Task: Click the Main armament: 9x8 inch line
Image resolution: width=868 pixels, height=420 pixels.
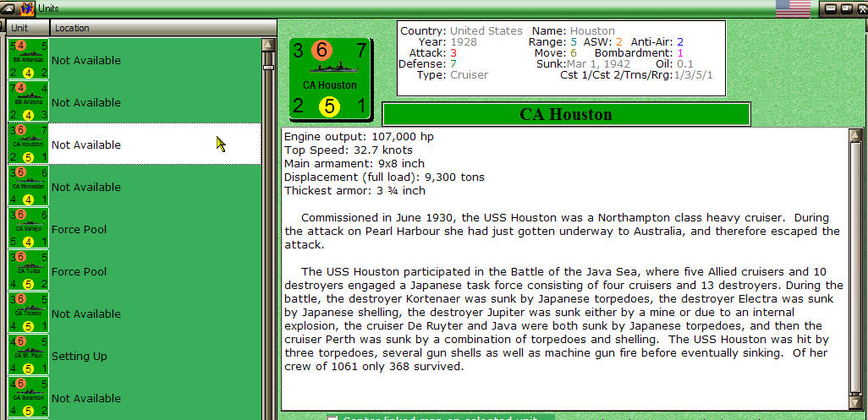Action: (x=354, y=164)
